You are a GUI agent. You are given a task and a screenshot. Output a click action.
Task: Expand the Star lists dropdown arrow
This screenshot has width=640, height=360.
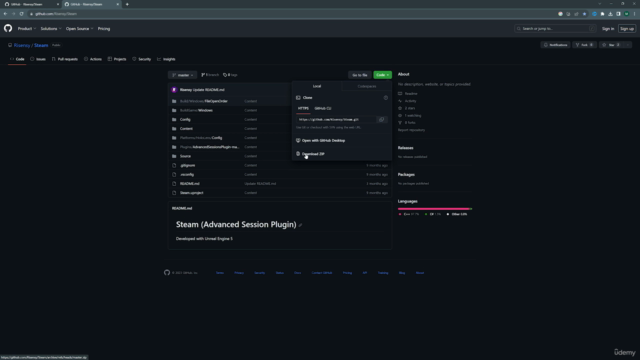(628, 45)
